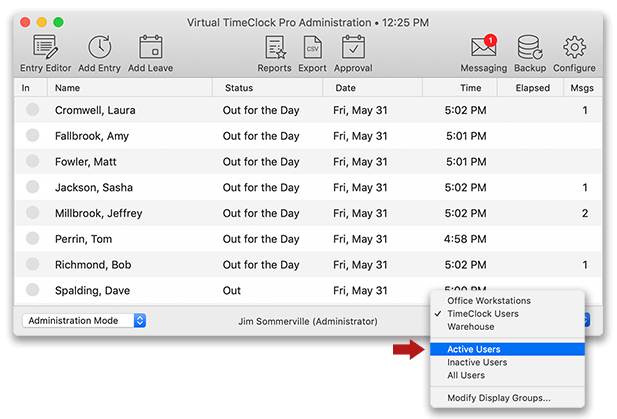The image size is (617, 419).
Task: Select the Jackson, Sasha name
Action: pyautogui.click(x=94, y=187)
